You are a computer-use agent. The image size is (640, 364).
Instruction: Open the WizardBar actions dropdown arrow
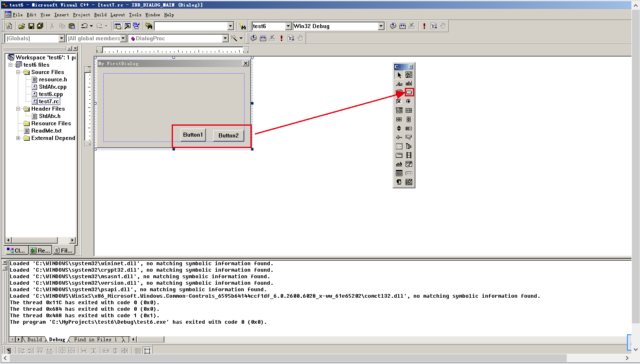[241, 38]
